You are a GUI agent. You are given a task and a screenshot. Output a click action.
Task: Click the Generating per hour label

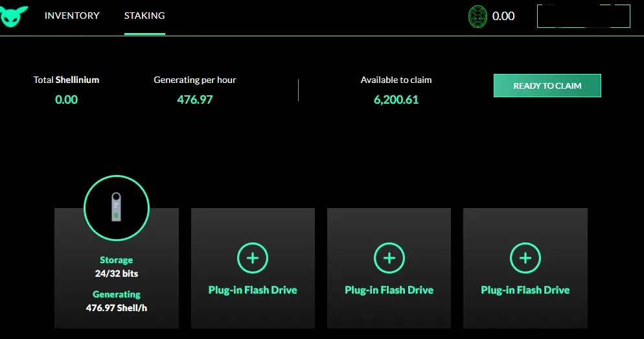[x=194, y=80]
